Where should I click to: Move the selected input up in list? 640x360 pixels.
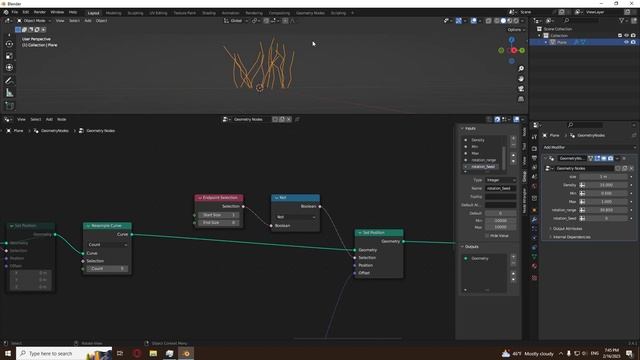pyautogui.click(x=513, y=155)
